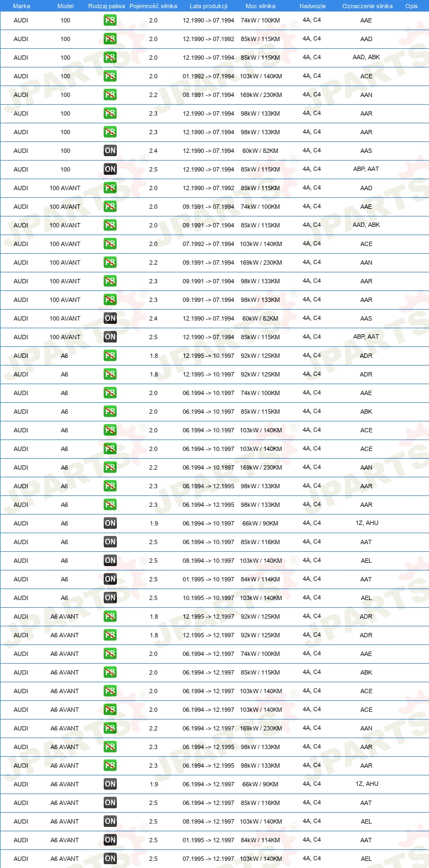
Task: Select 4A, C4 body cell in Audi 100 AAS row
Action: (x=312, y=151)
